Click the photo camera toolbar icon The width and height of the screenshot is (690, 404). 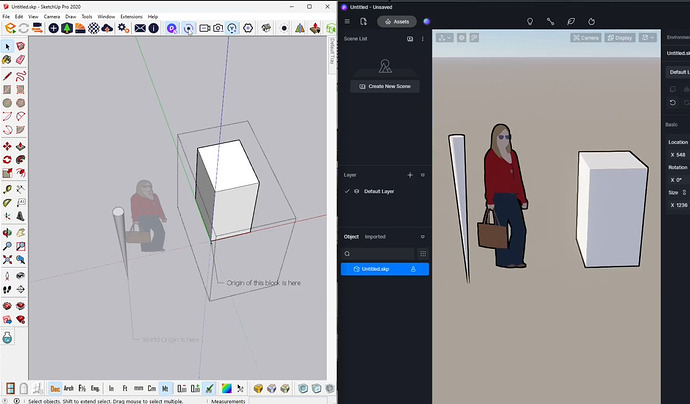(218, 28)
